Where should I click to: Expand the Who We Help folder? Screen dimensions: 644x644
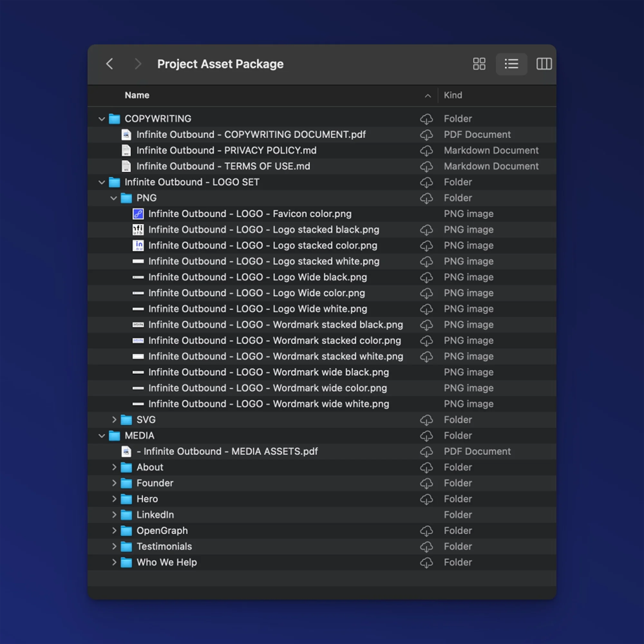pos(114,562)
